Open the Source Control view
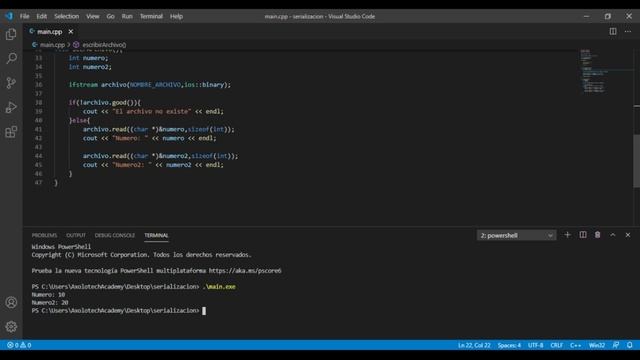 tap(11, 83)
